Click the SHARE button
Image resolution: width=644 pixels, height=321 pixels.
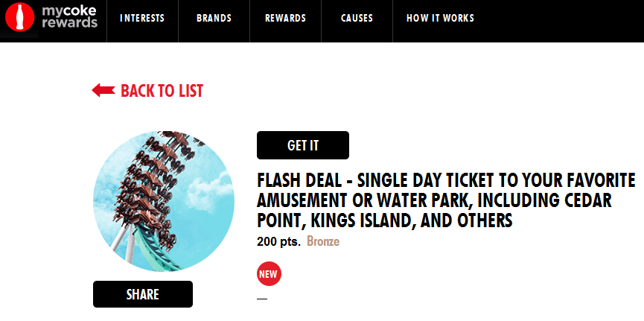(143, 294)
